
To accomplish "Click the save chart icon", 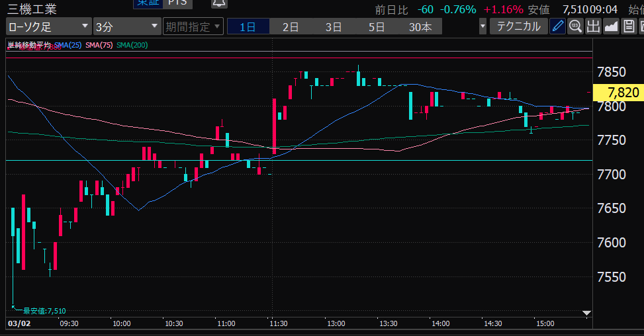I will 628,26.
